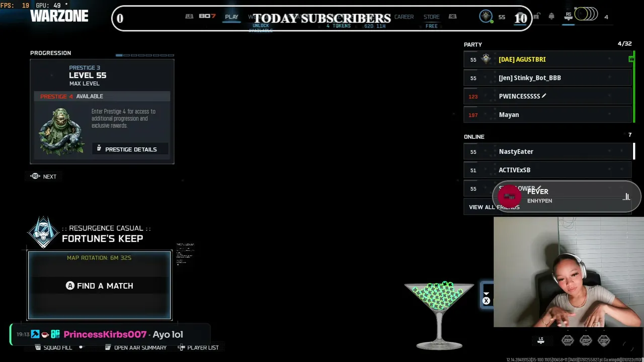Click the ONLINE header label
Viewport: 644px width, 362px height.
click(x=474, y=137)
